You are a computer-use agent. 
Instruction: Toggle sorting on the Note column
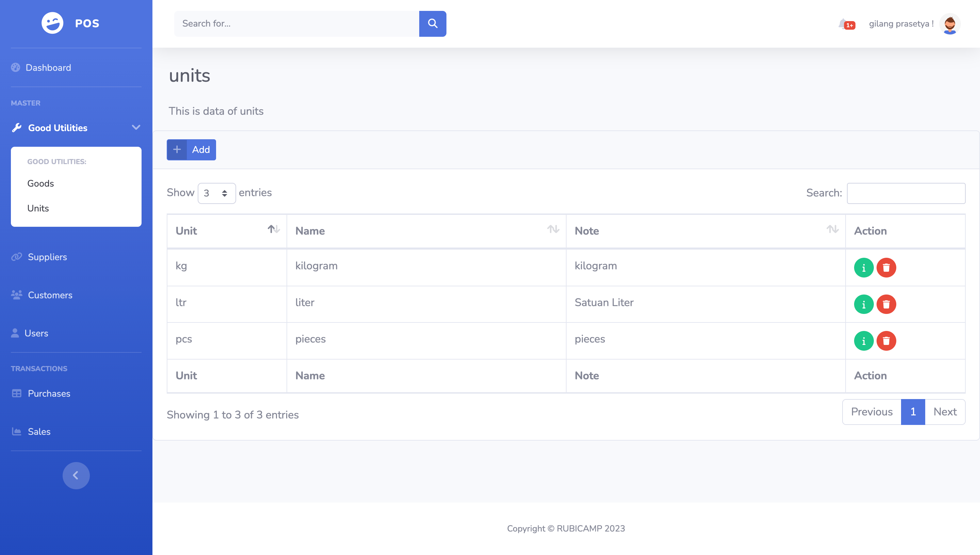pyautogui.click(x=833, y=229)
